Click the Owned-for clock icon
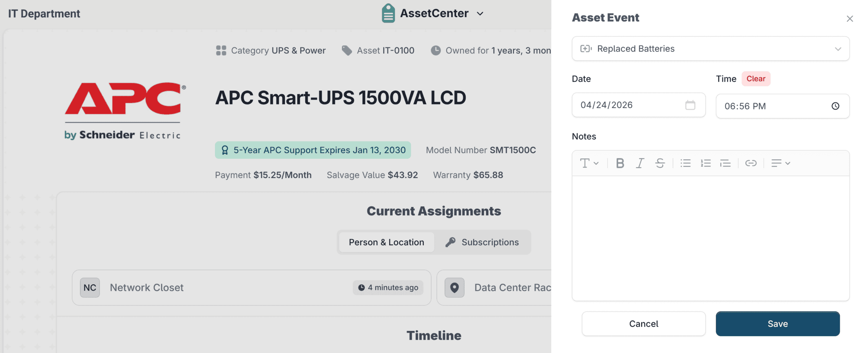Image resolution: width=868 pixels, height=353 pixels. tap(436, 51)
